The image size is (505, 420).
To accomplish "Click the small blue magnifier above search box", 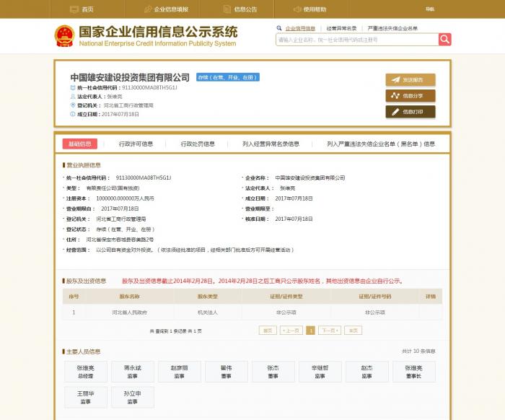I will pyautogui.click(x=279, y=28).
